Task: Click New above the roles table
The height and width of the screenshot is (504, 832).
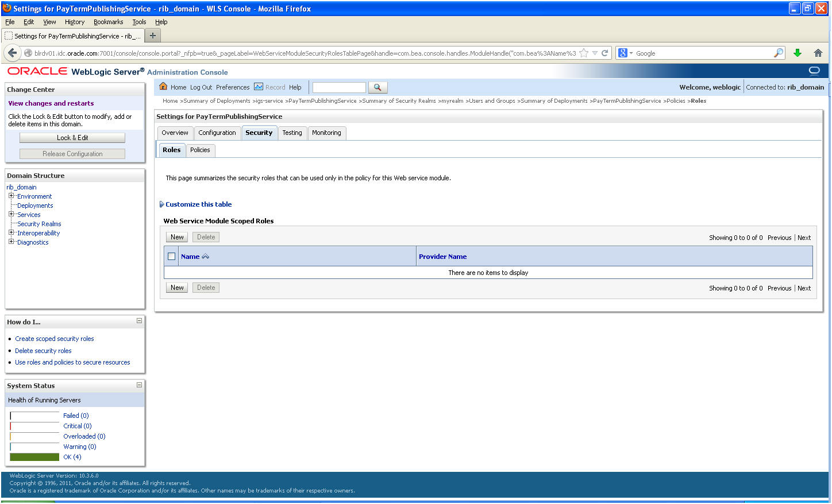Action: (177, 237)
